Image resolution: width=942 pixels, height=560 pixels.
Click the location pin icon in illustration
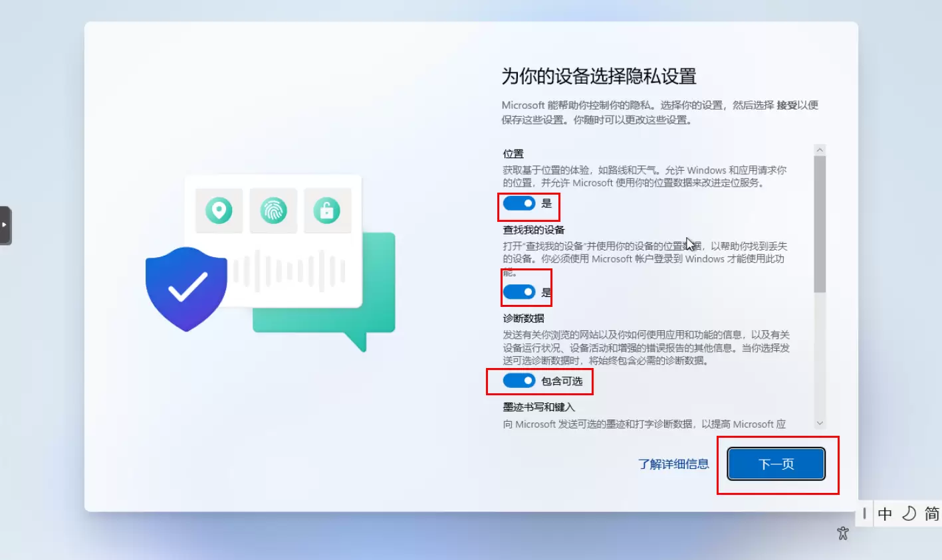click(x=219, y=211)
